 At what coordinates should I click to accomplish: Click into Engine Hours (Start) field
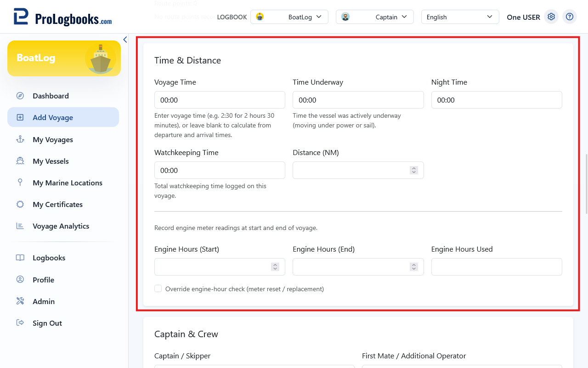pos(220,267)
